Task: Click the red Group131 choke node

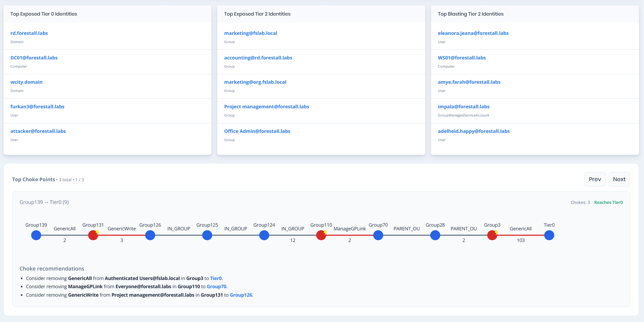Action: tap(93, 235)
